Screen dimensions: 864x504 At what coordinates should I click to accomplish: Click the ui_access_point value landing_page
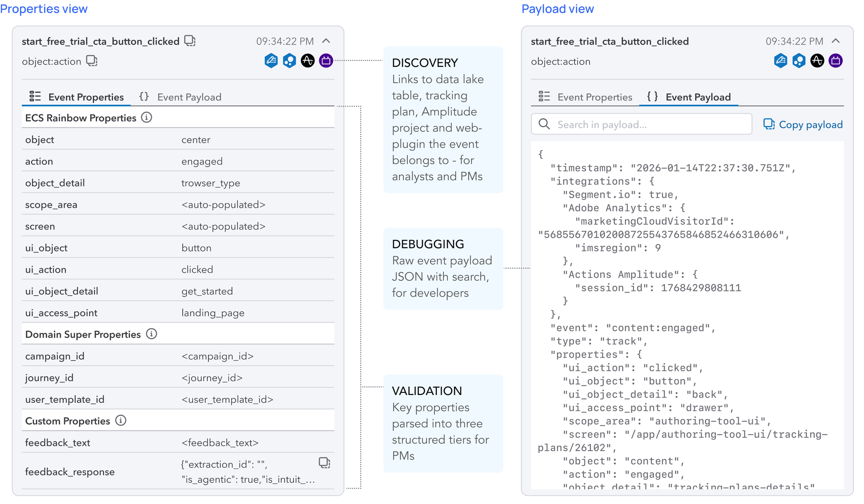213,313
